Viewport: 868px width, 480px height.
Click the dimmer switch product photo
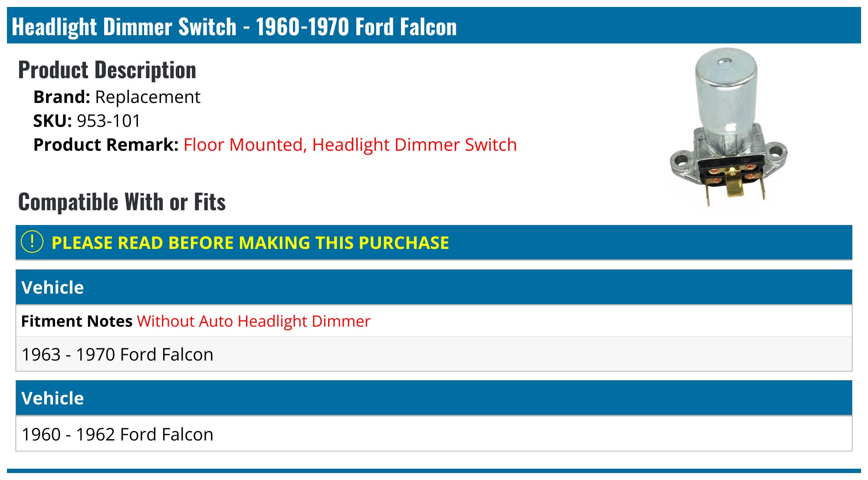point(728,130)
